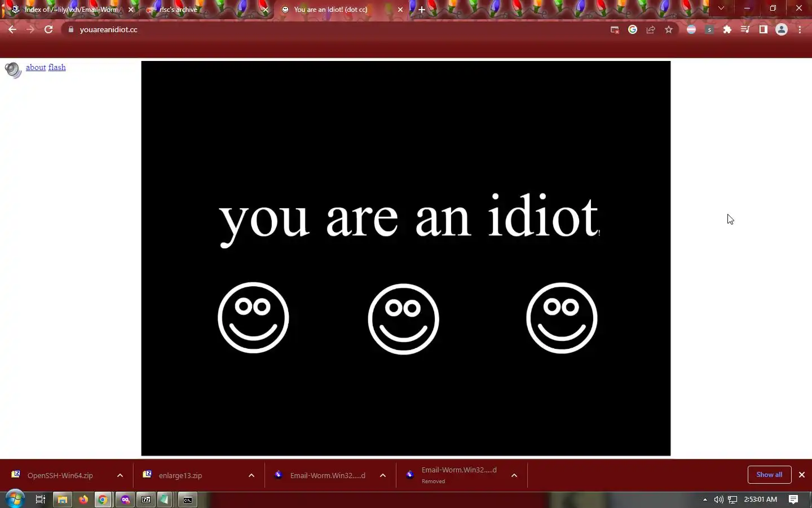
Task: Toggle the browser side panel
Action: 764,29
